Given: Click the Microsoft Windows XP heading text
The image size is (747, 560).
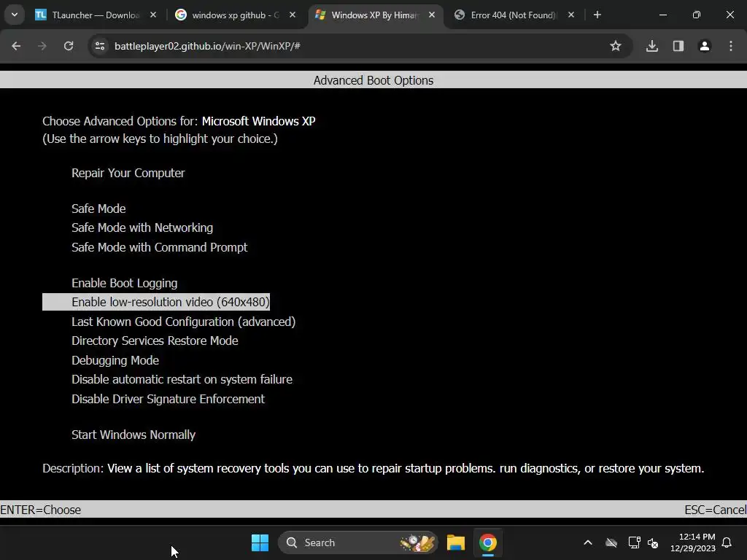Looking at the screenshot, I should (259, 121).
